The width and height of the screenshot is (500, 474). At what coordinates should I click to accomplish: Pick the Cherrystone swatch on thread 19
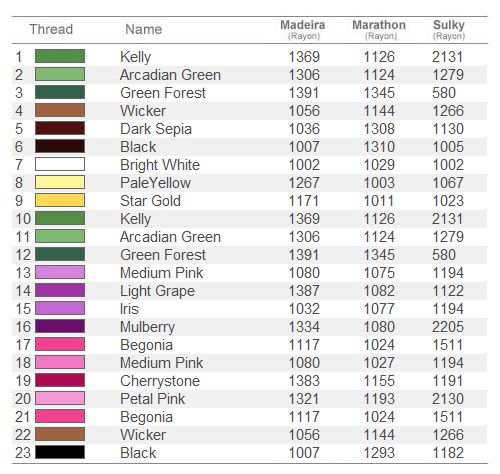coord(60,380)
